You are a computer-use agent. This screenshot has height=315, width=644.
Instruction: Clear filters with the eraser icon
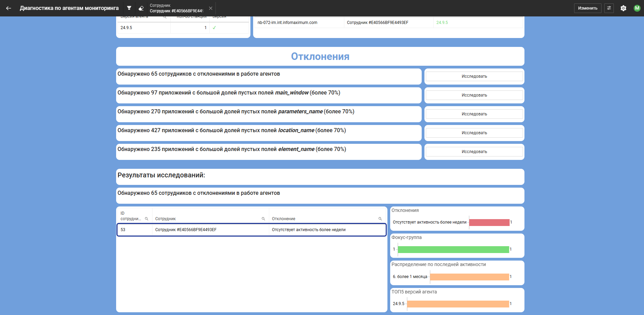click(141, 8)
